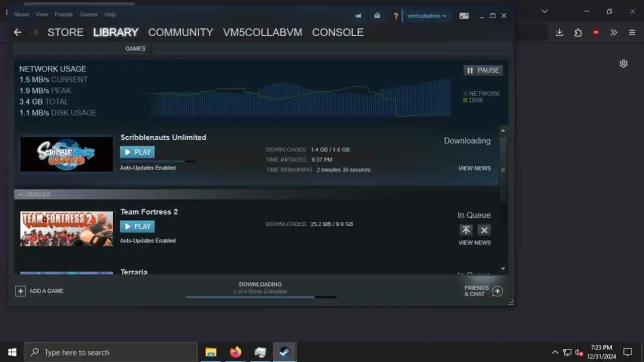Viewport: 644px width, 362px height.
Task: Open muted volume tray icon
Action: (x=579, y=352)
